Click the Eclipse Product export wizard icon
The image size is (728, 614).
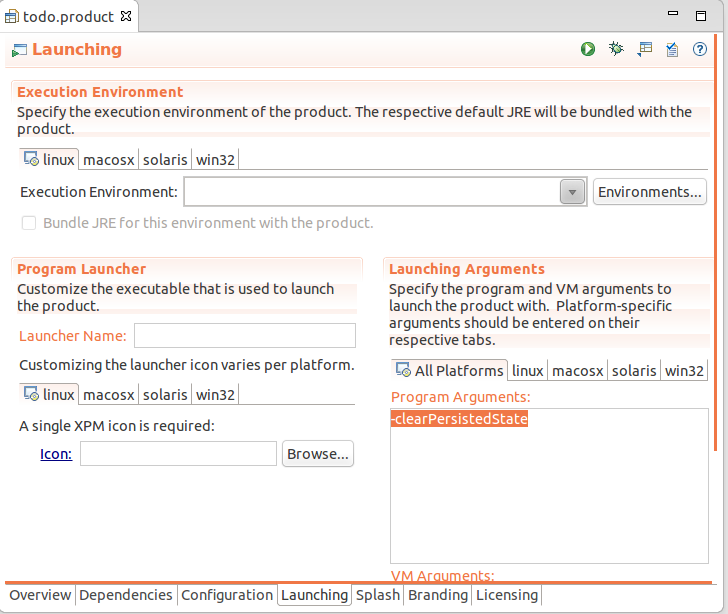point(644,49)
